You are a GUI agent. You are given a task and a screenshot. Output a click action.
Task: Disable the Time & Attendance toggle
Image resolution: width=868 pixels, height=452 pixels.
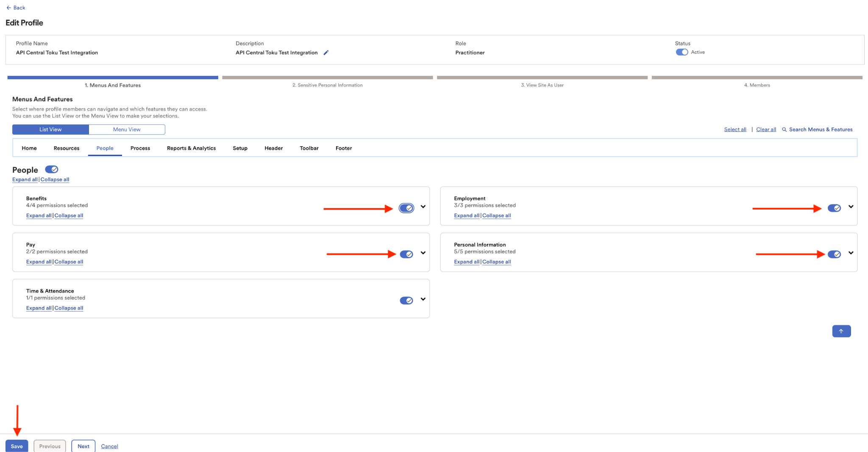(x=406, y=301)
